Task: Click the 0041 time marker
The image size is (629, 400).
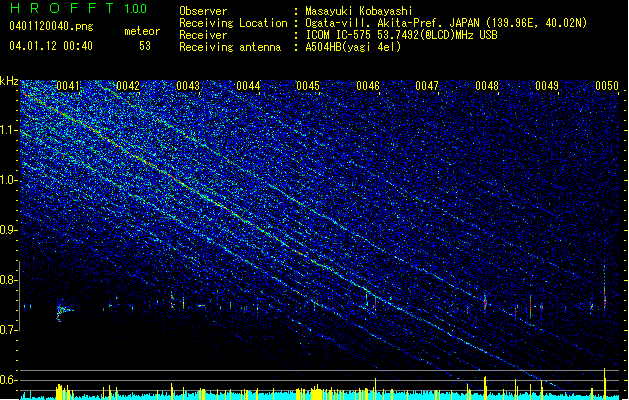Action: (x=68, y=86)
